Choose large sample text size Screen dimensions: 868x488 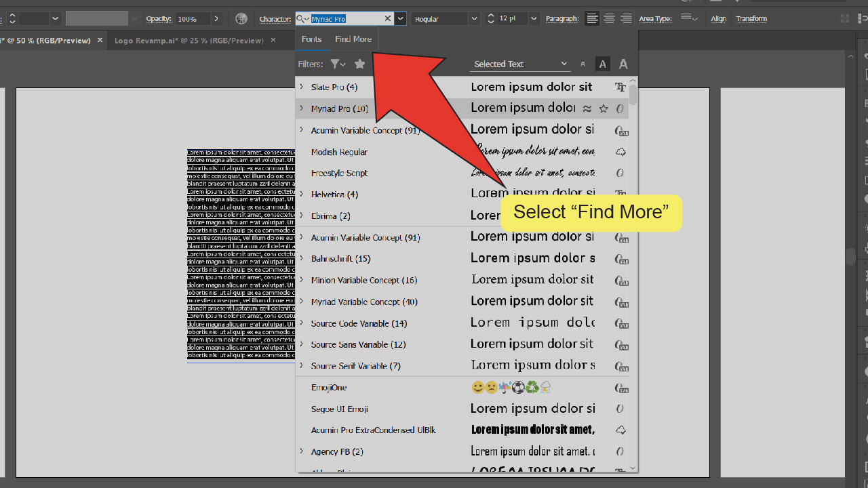pos(623,64)
